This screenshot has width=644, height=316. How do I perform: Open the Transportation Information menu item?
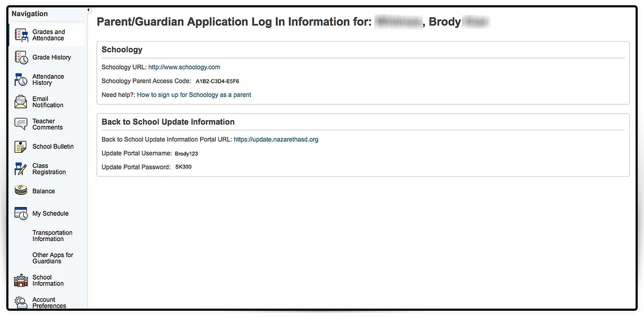click(x=53, y=236)
